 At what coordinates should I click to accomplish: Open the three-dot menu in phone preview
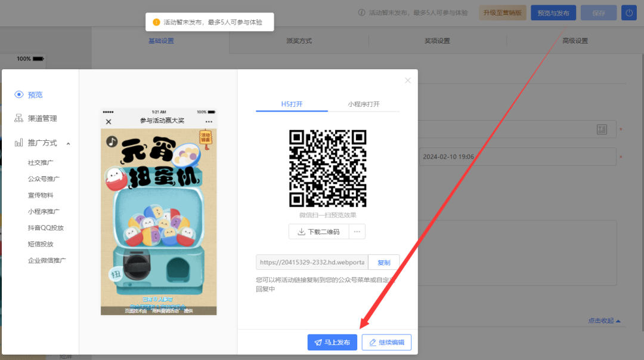(209, 122)
